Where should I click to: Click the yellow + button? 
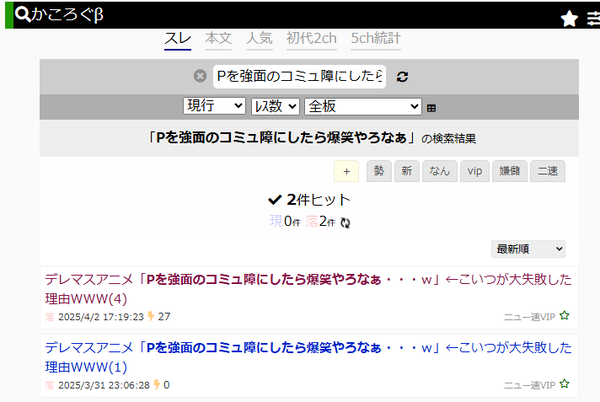(x=346, y=171)
